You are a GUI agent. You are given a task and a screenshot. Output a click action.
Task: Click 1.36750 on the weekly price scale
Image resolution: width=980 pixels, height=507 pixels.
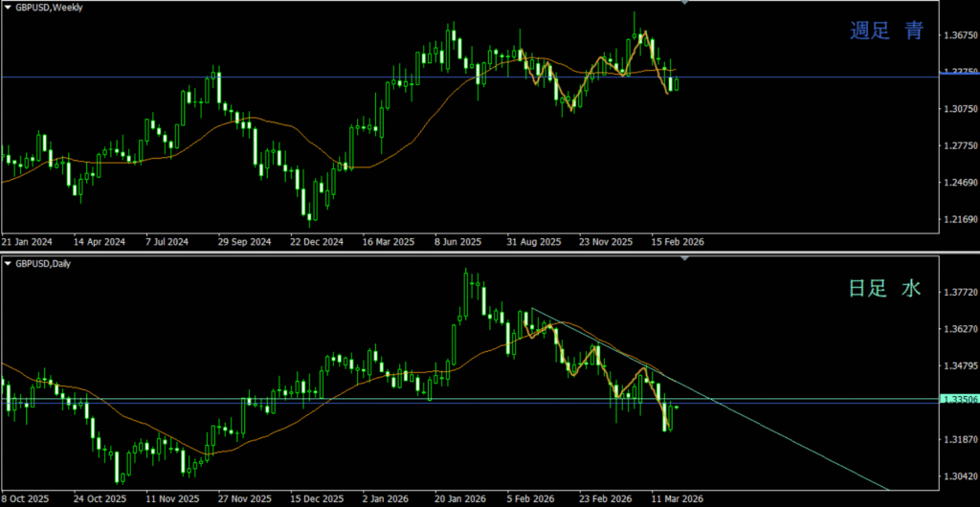point(957,35)
